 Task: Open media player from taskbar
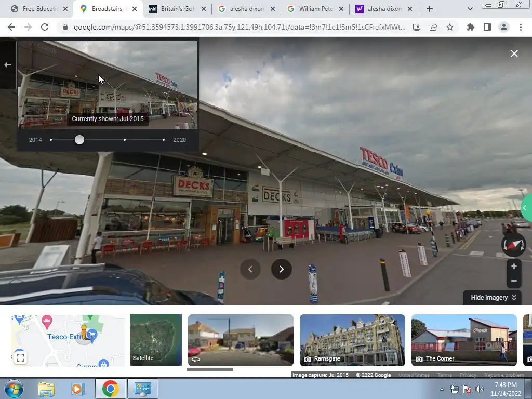pos(77,389)
